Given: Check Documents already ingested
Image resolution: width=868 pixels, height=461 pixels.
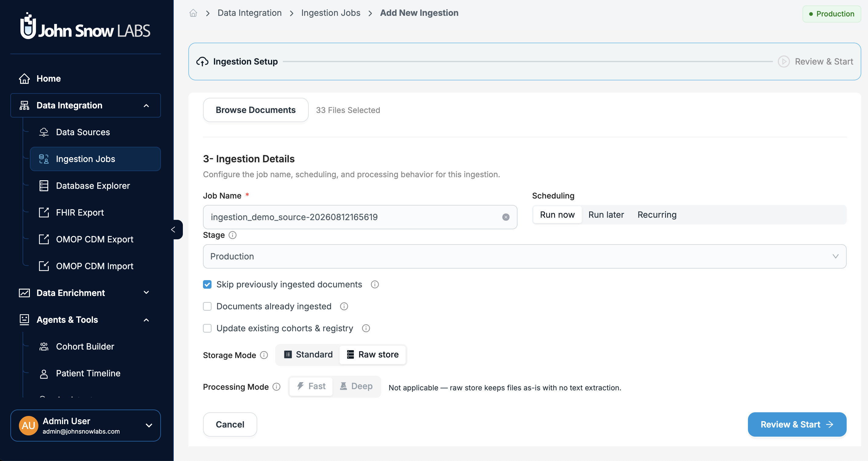Looking at the screenshot, I should 207,306.
